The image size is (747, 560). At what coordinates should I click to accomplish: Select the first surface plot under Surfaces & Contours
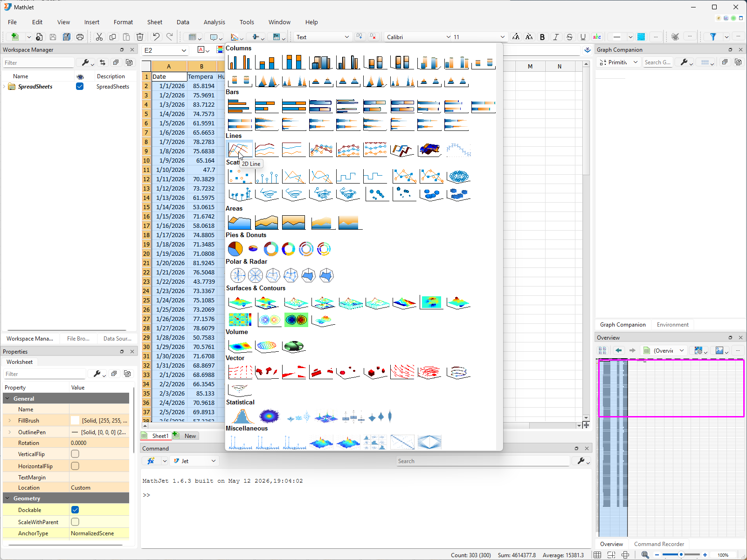point(240,302)
